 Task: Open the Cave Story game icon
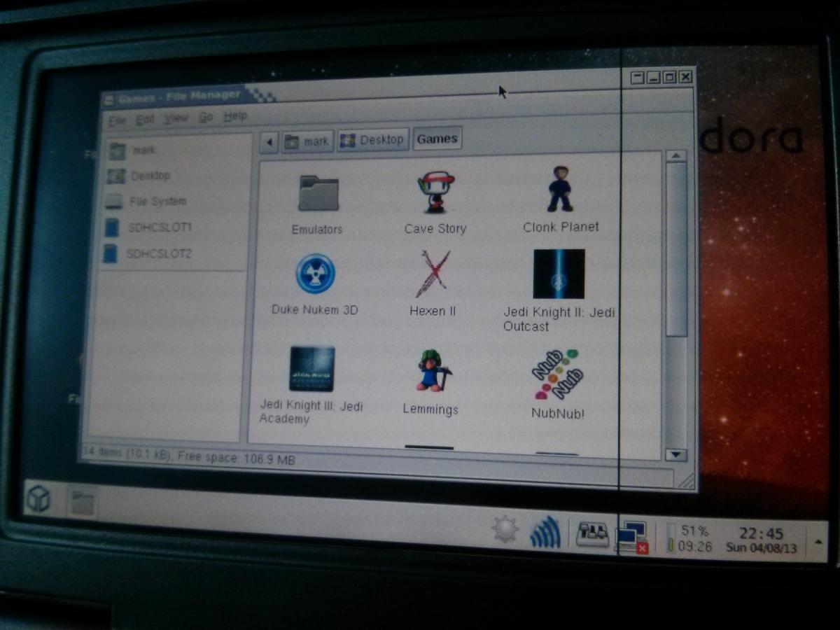pos(435,193)
